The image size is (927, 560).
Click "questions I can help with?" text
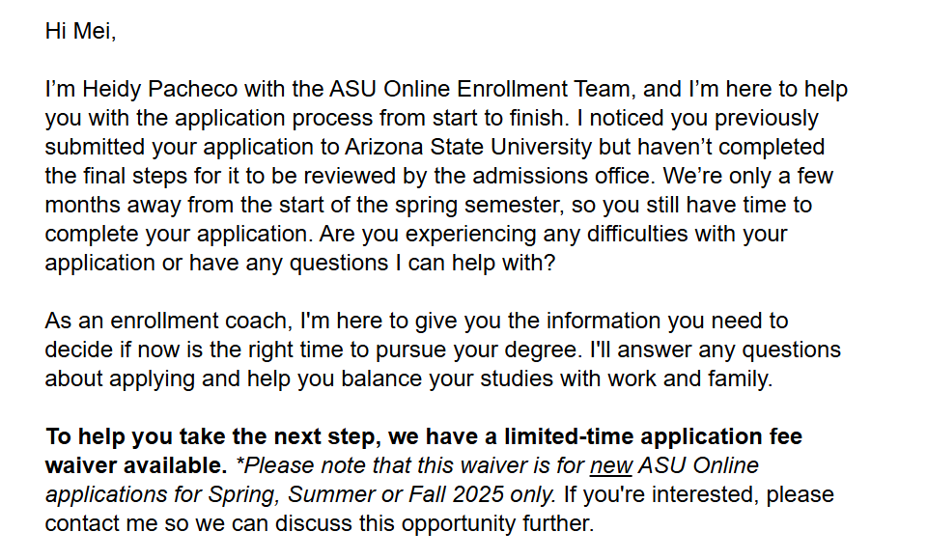[422, 264]
